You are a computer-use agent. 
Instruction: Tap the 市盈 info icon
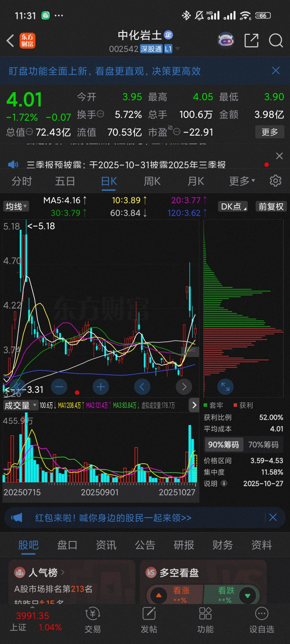pyautogui.click(x=176, y=132)
